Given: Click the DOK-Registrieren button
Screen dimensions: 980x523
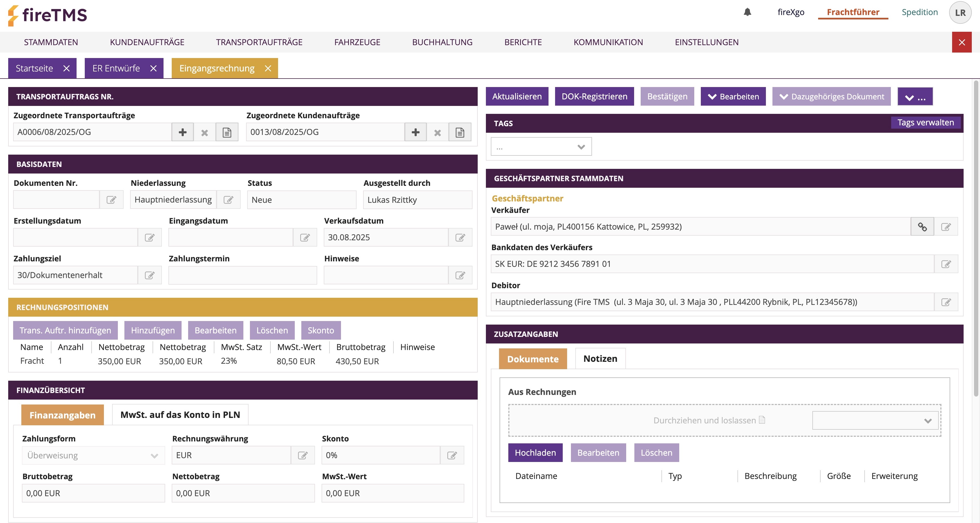Looking at the screenshot, I should point(594,97).
